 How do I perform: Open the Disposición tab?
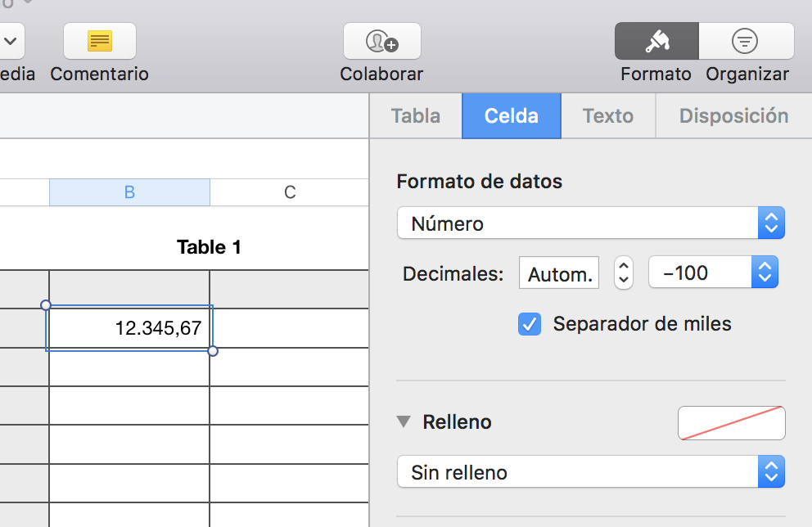click(733, 116)
